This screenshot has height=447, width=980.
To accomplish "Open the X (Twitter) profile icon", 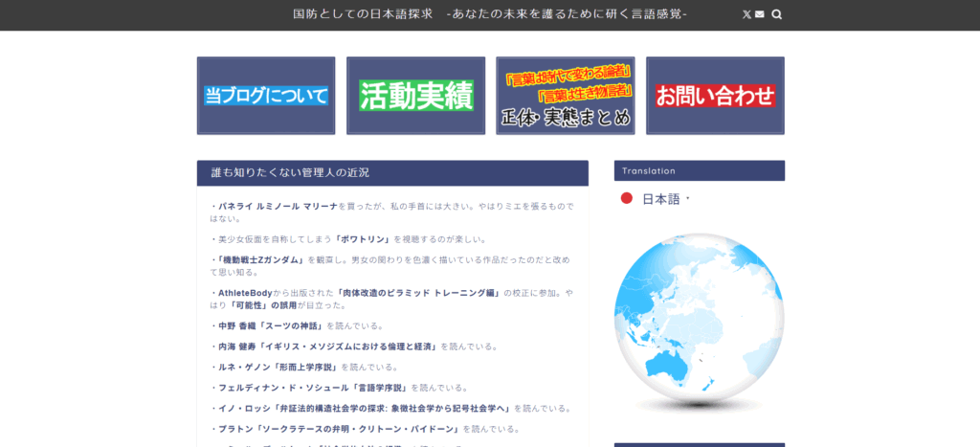I will click(746, 14).
